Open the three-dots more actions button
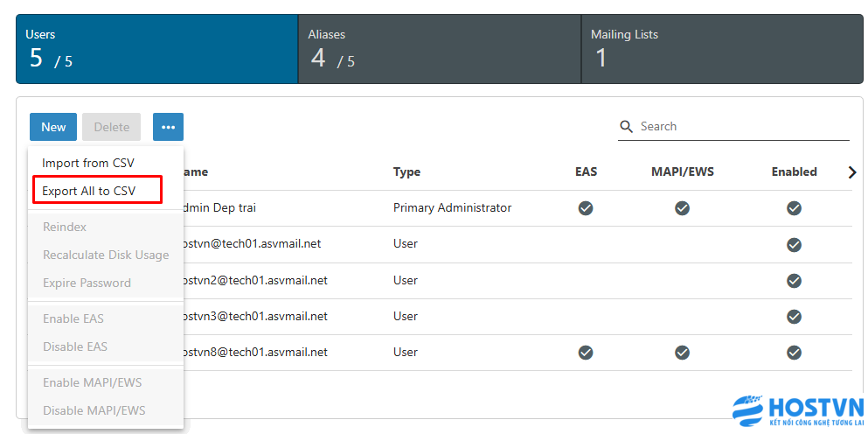The width and height of the screenshot is (868, 434). [169, 127]
